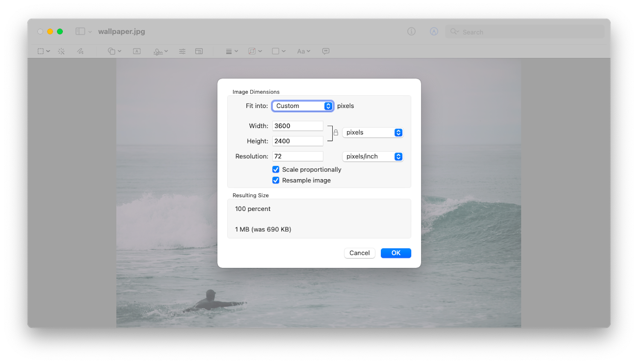Click the speech bubble annotation icon
638x364 pixels.
(326, 51)
